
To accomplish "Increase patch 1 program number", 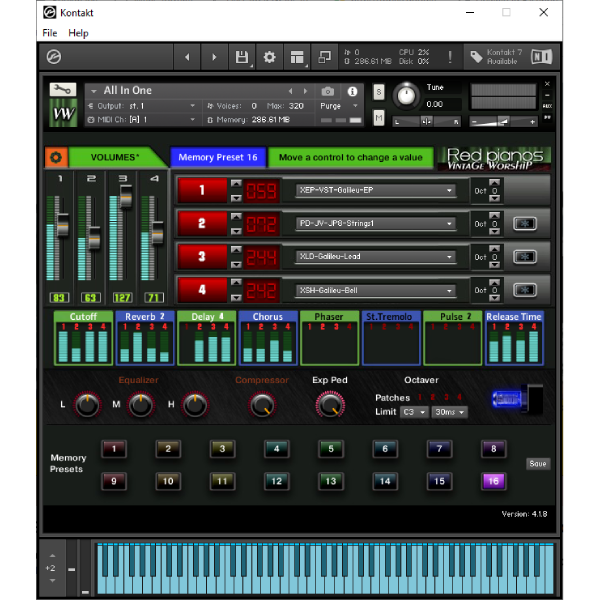I will coord(236,183).
